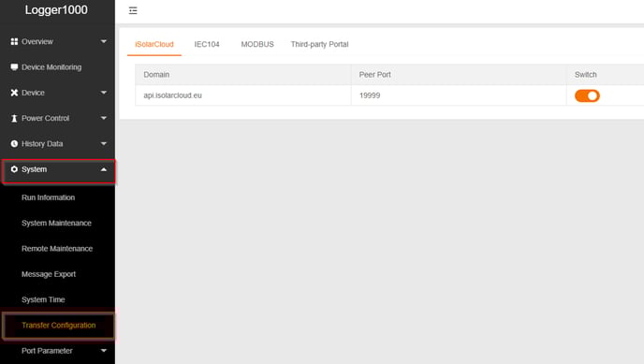Expand the Power Control menu arrow

104,118
